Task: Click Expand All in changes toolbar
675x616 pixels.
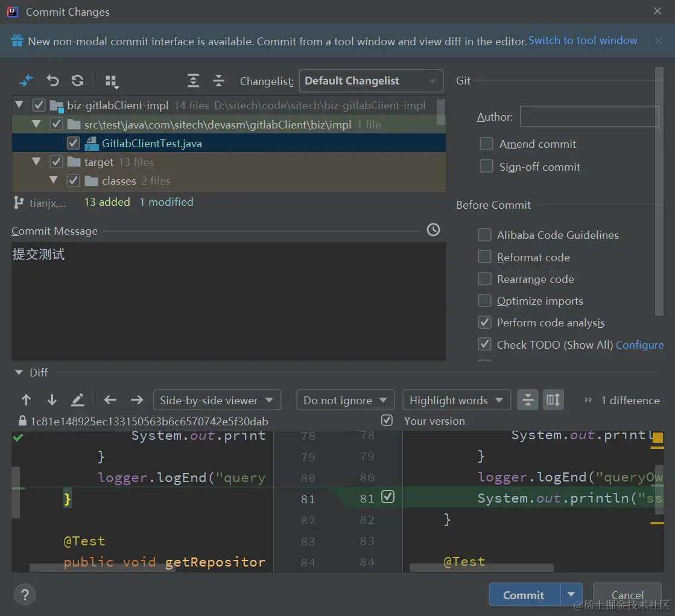Action: [193, 80]
